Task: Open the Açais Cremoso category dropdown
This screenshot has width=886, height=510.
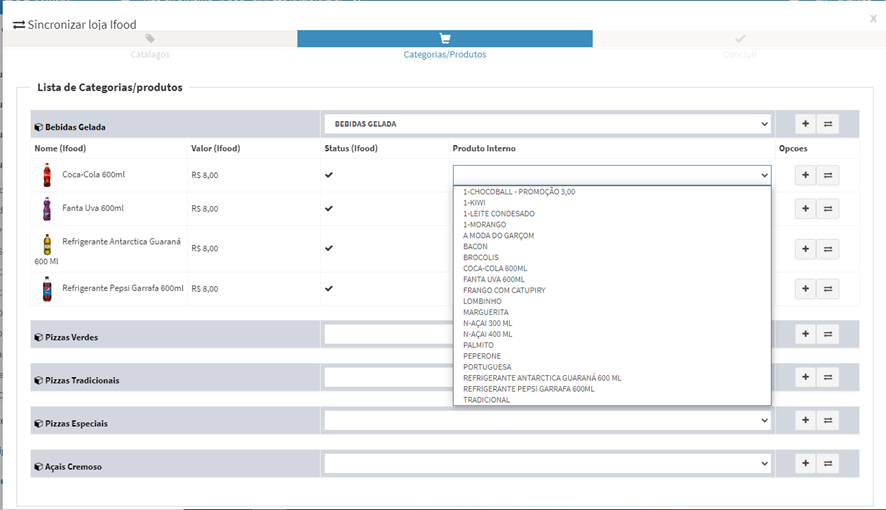Action: point(547,464)
